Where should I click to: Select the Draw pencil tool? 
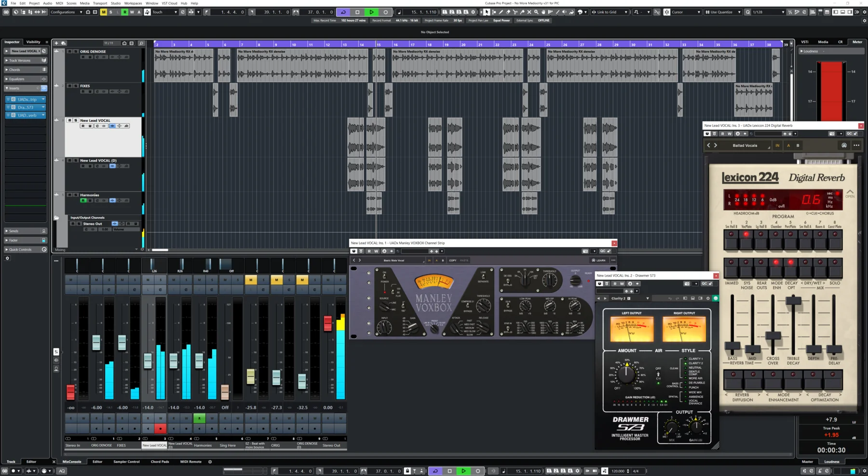point(501,12)
